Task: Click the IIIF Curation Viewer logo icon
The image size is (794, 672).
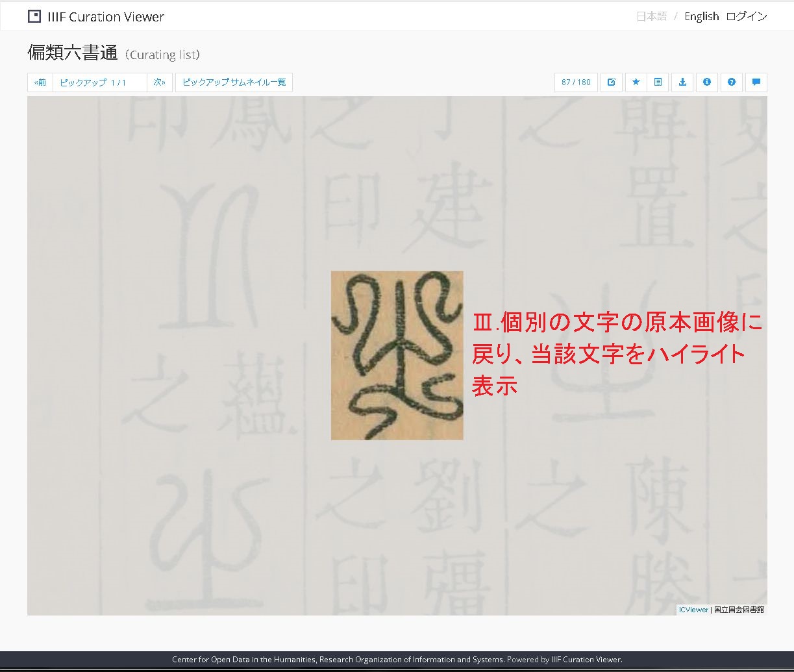Action: (x=34, y=16)
